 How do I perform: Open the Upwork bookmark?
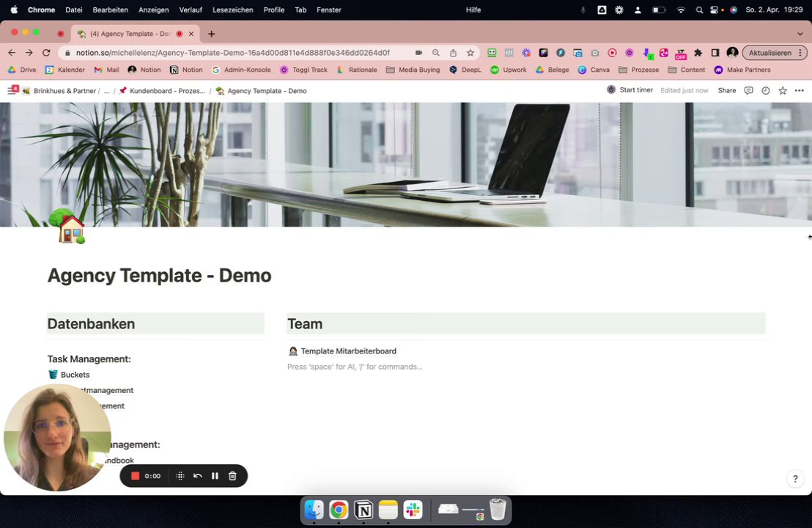tap(508, 70)
